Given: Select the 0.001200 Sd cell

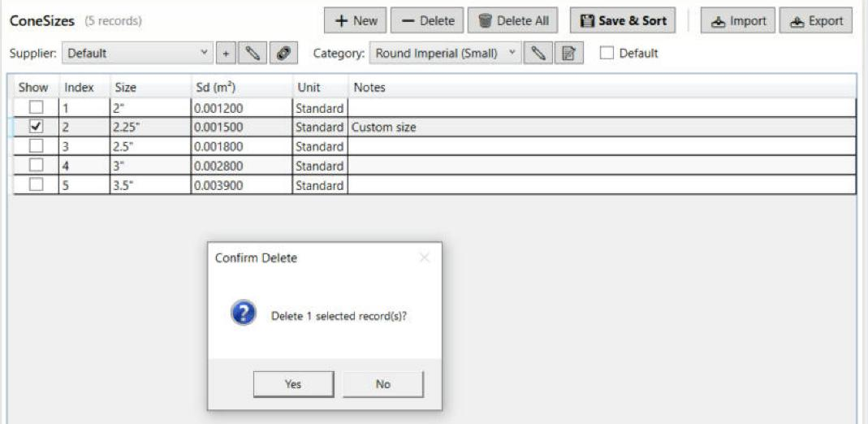Looking at the screenshot, I should point(242,108).
